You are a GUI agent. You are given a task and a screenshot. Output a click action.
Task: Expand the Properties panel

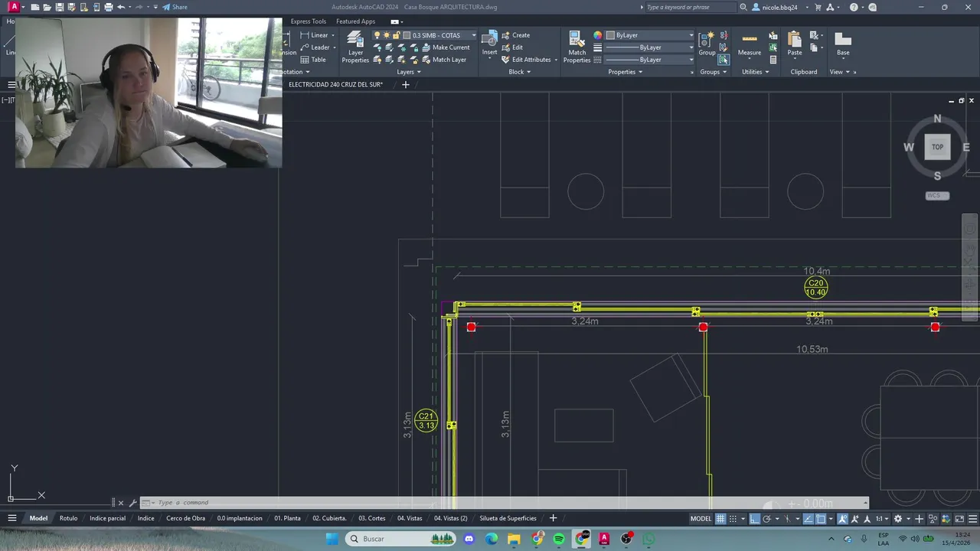click(626, 72)
